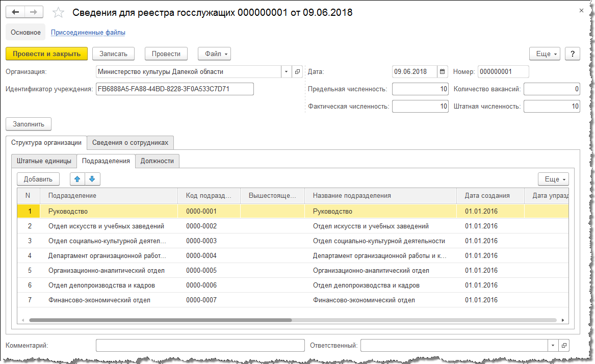The image size is (595, 364).
Task: Move selected row up with blue arrow
Action: (77, 179)
